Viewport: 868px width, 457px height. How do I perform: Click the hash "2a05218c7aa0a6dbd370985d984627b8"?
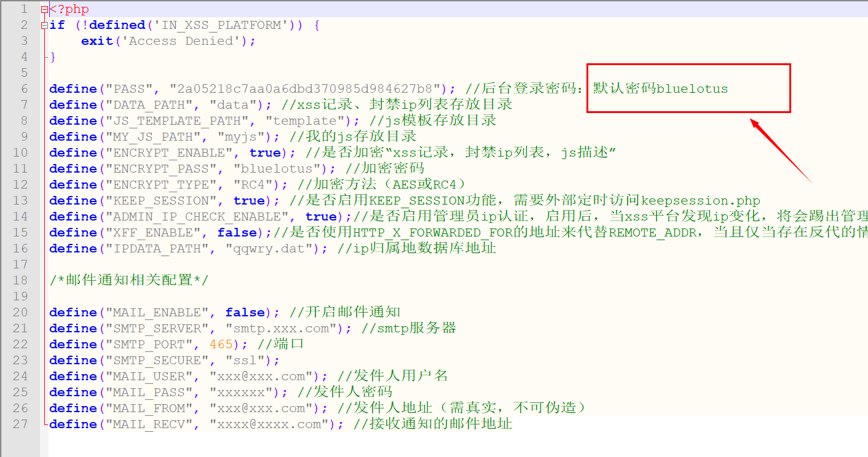tap(306, 89)
